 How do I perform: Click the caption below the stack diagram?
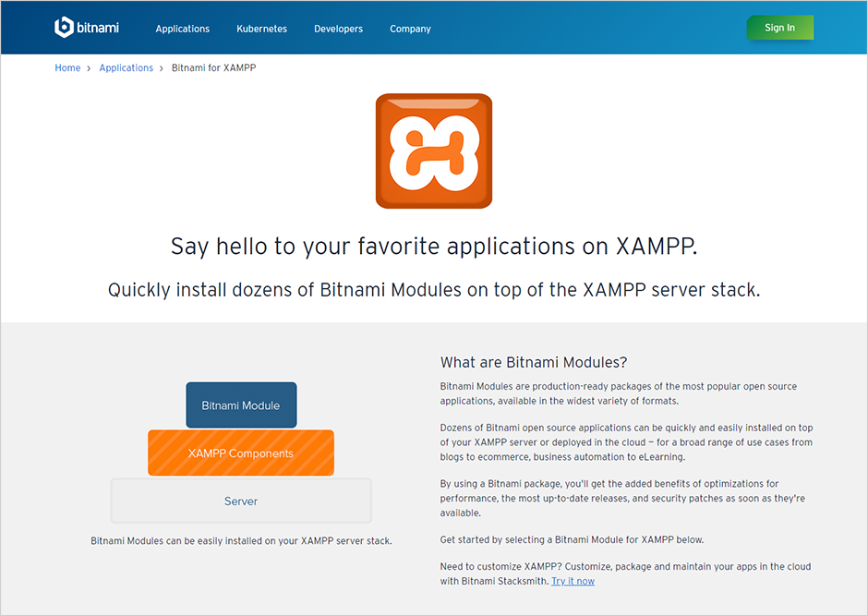241,540
